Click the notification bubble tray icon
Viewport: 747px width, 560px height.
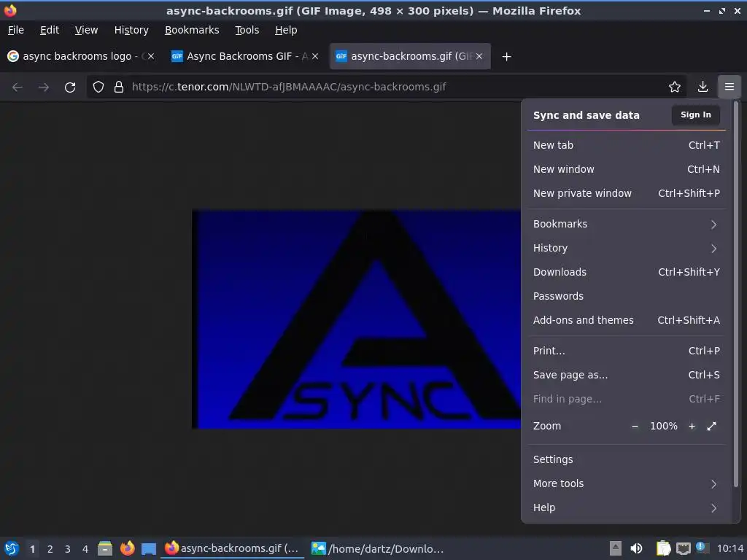pos(701,547)
